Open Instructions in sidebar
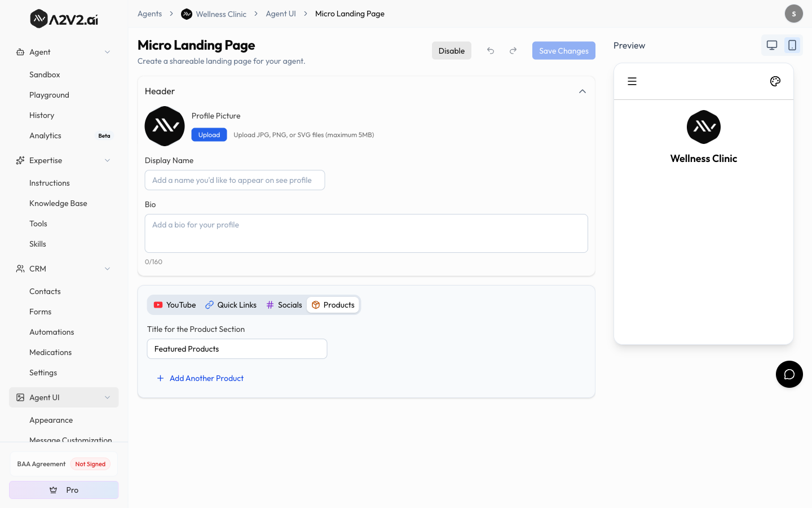The height and width of the screenshot is (508, 812). [x=50, y=183]
